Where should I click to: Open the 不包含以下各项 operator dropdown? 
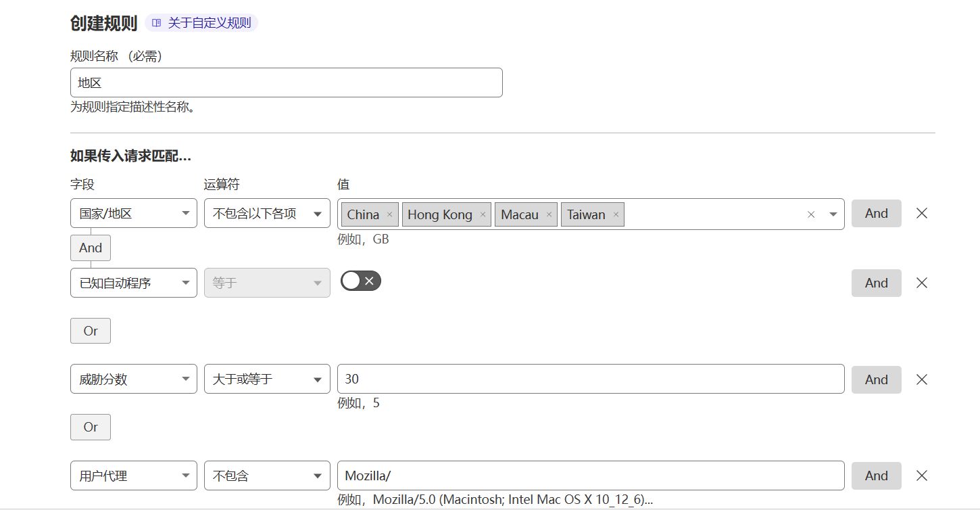(x=267, y=214)
